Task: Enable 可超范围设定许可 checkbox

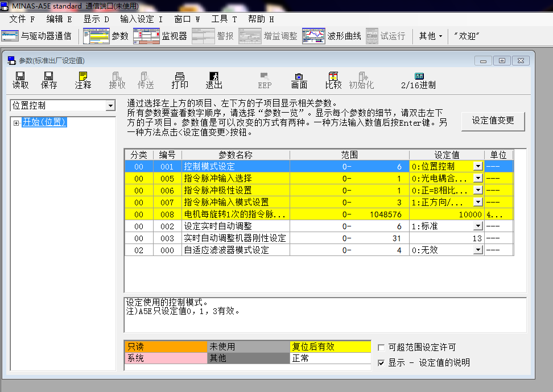Action: pyautogui.click(x=382, y=347)
